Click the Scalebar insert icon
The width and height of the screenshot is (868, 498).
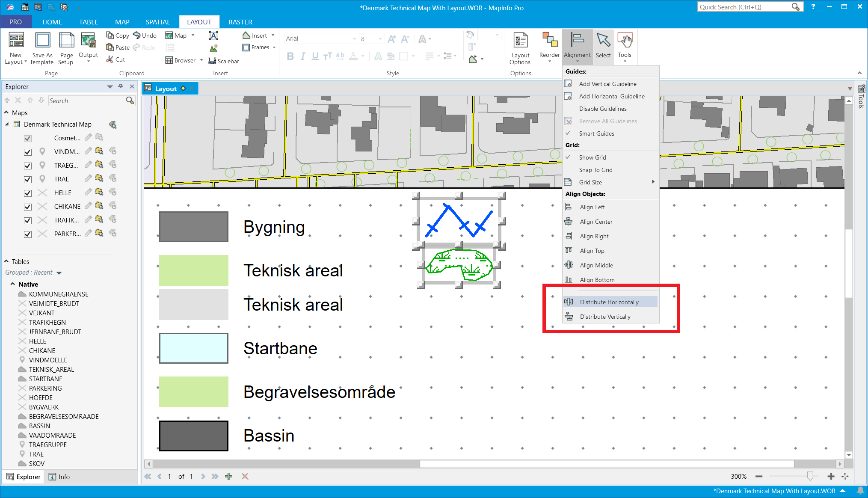click(212, 61)
